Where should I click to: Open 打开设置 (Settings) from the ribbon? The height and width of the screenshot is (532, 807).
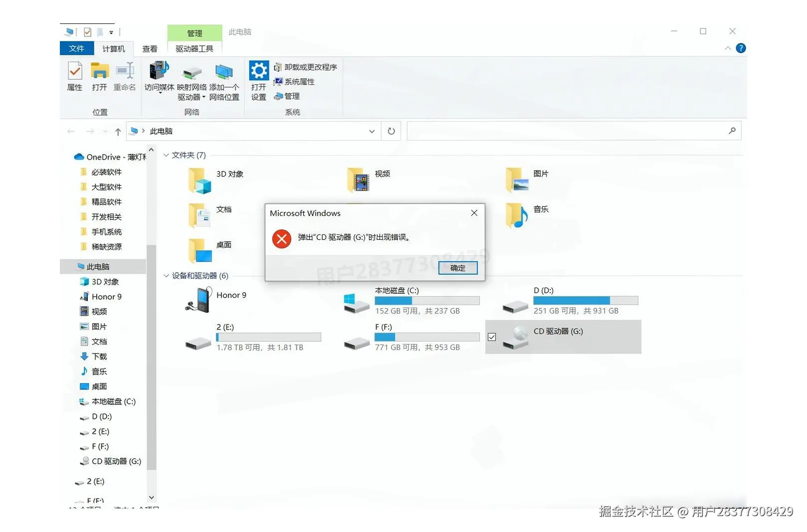(258, 79)
